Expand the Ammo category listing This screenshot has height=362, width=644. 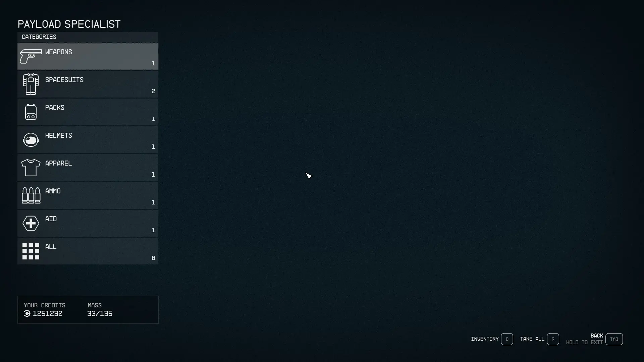coord(88,195)
